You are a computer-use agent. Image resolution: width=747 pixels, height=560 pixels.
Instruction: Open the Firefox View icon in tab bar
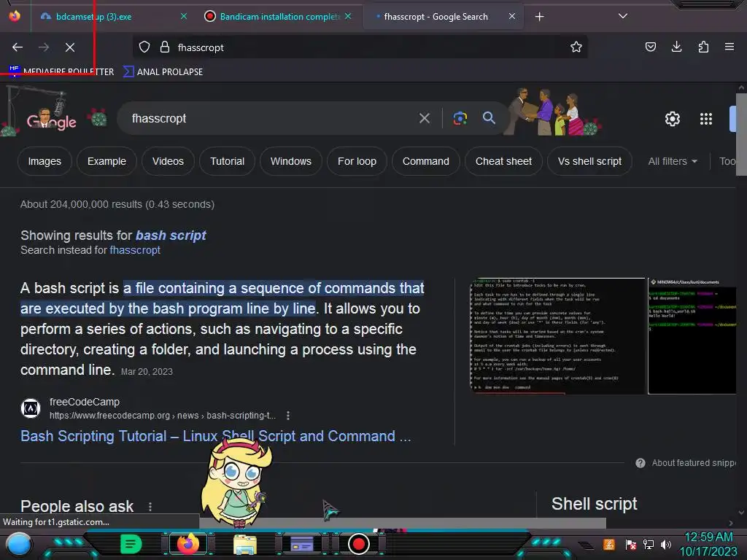15,16
